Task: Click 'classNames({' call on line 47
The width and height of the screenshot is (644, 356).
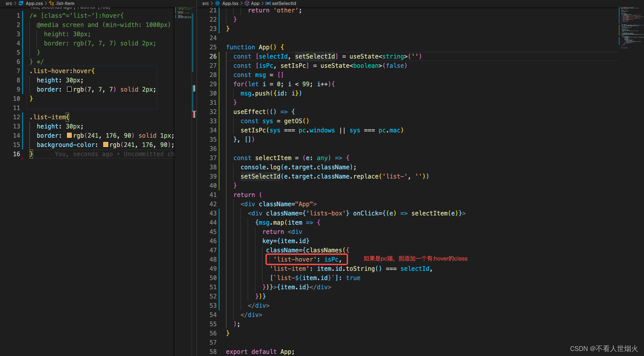Action: click(327, 250)
